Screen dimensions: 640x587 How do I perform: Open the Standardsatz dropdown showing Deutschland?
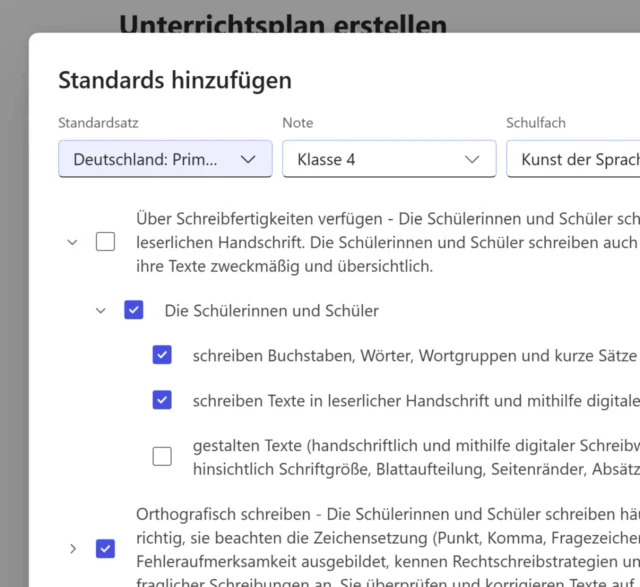[x=165, y=159]
